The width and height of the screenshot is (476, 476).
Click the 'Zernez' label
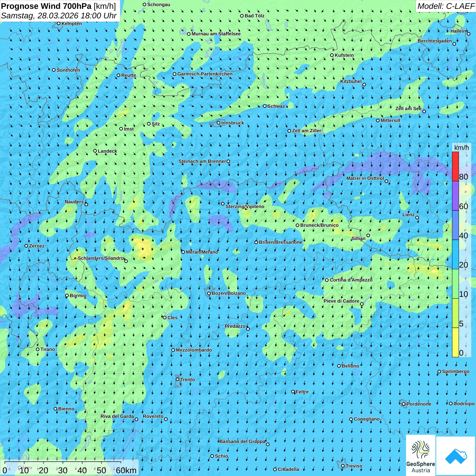coord(37,246)
